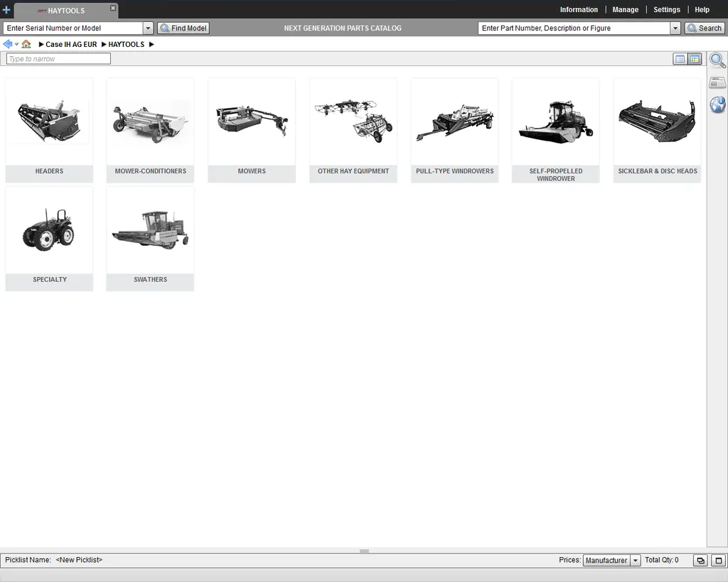Select the HAYTOOLS tab

click(66, 10)
